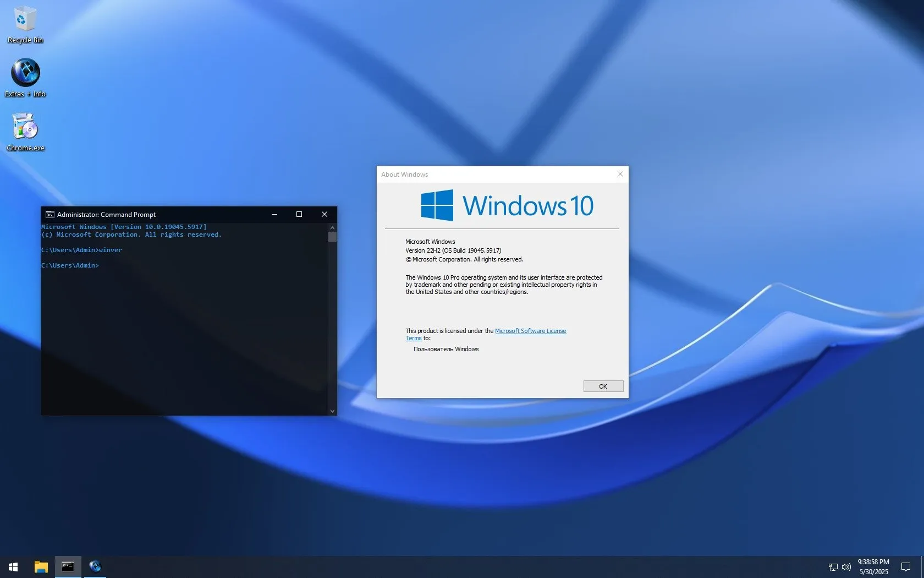
Task: Open File Explorer from the taskbar
Action: pos(40,566)
